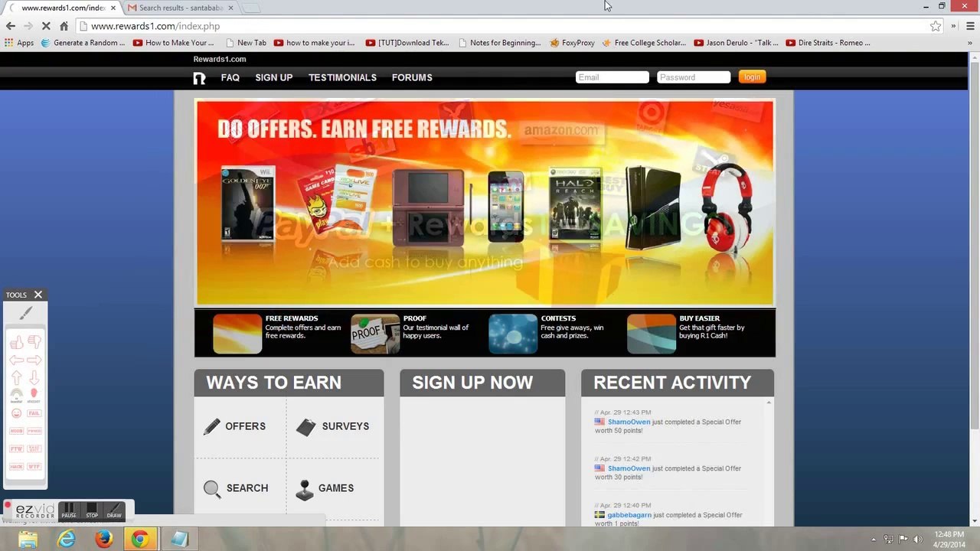
Task: Open the FORUMS page
Action: tap(412, 77)
